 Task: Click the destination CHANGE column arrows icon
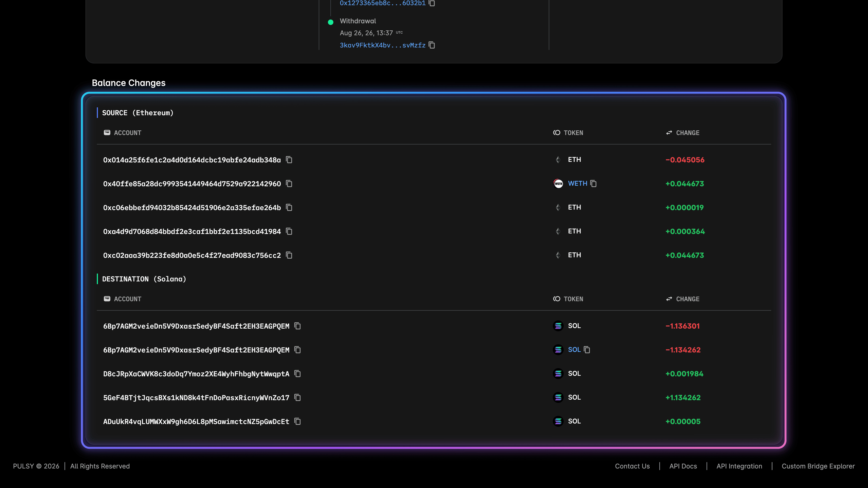pyautogui.click(x=669, y=299)
